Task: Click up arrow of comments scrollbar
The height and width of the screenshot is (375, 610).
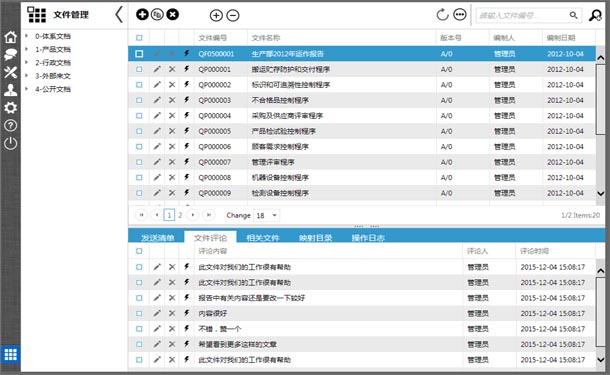Action: [601, 271]
